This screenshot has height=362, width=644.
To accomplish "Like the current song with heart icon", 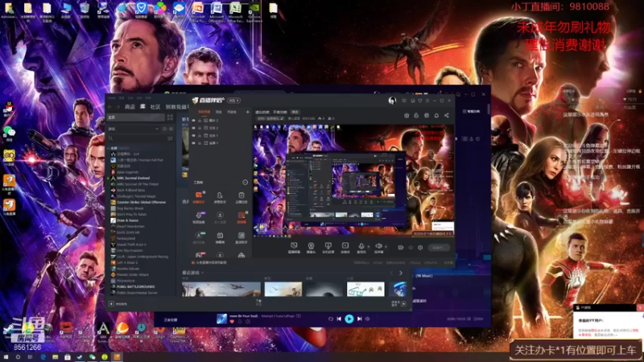I will point(232,322).
